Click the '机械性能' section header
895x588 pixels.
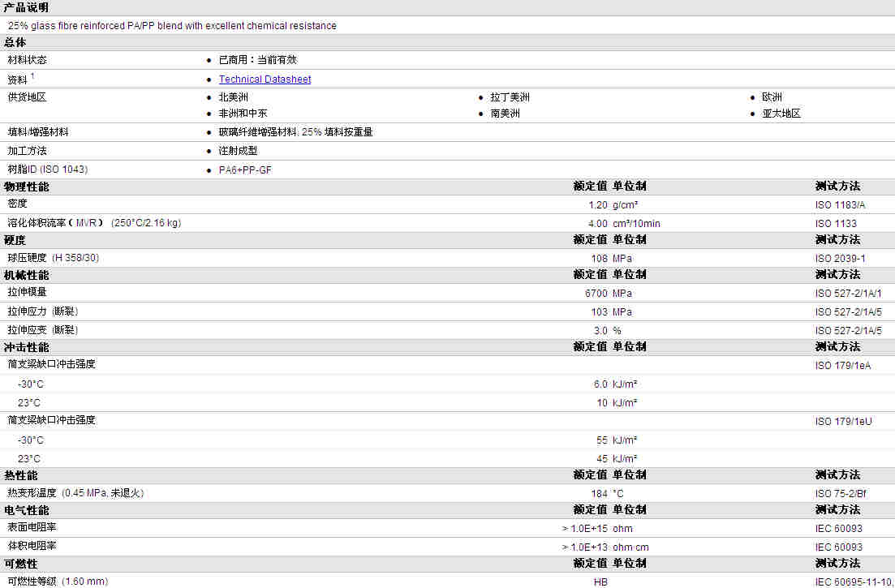[26, 275]
